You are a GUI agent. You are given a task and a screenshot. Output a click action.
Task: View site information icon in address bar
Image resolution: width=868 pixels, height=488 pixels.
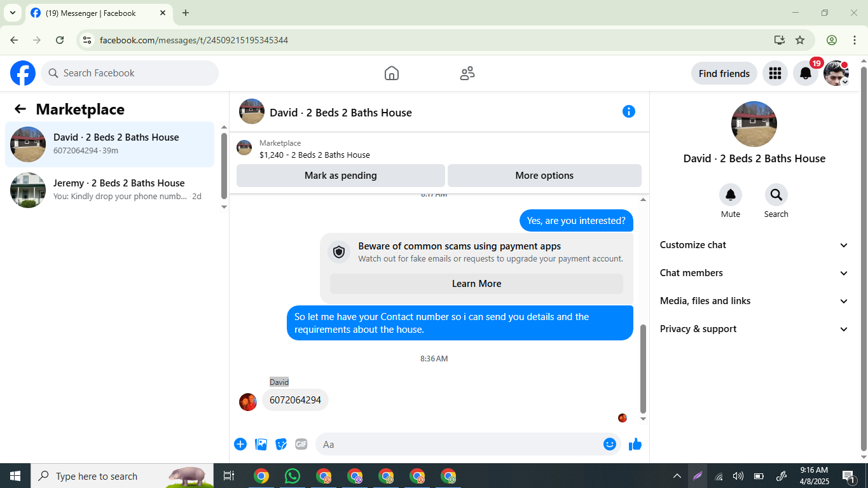[x=88, y=40]
